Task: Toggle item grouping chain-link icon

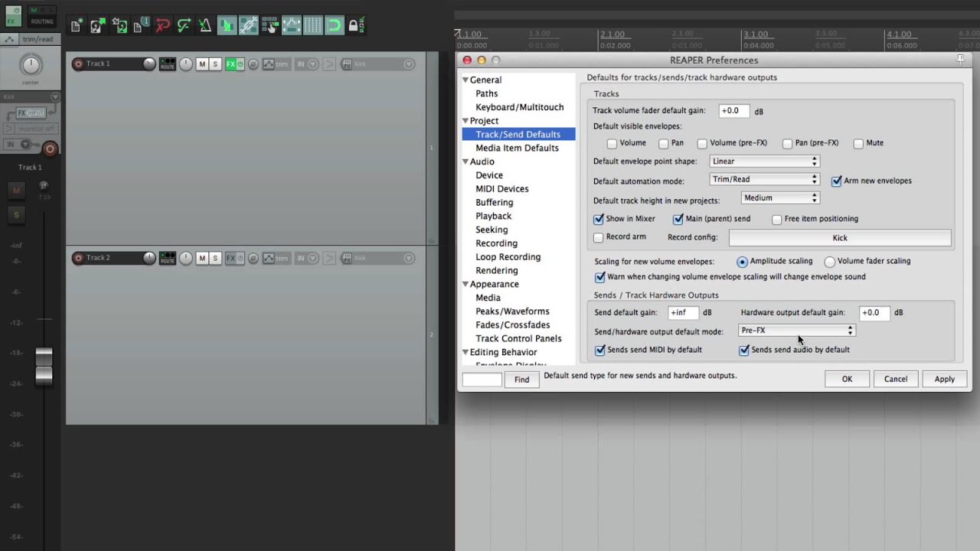Action: (x=248, y=25)
